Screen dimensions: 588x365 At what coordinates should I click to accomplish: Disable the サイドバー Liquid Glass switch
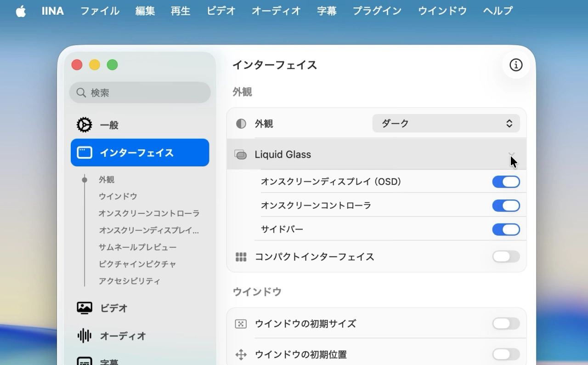tap(506, 229)
